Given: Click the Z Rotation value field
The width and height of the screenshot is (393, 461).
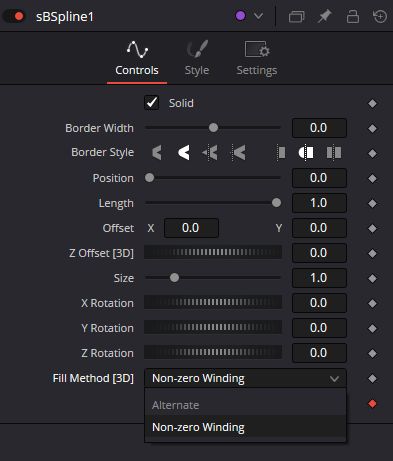Looking at the screenshot, I should pyautogui.click(x=319, y=353).
